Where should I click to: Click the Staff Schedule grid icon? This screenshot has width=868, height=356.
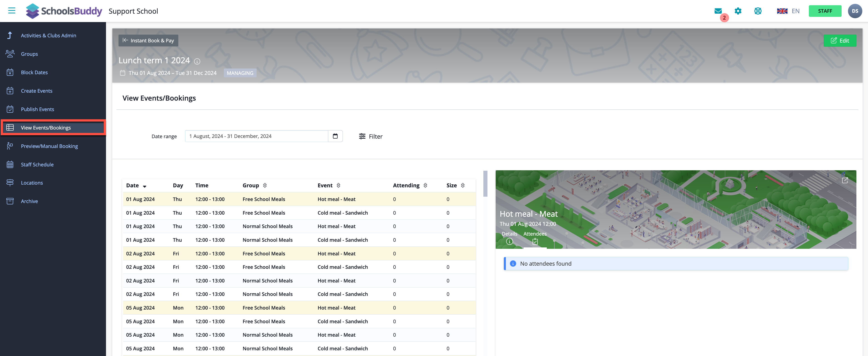[10, 165]
